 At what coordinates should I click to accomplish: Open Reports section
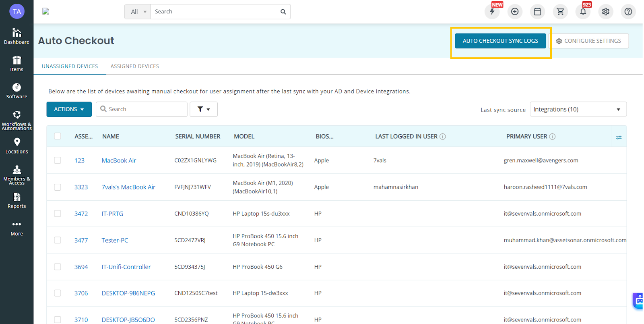17,201
